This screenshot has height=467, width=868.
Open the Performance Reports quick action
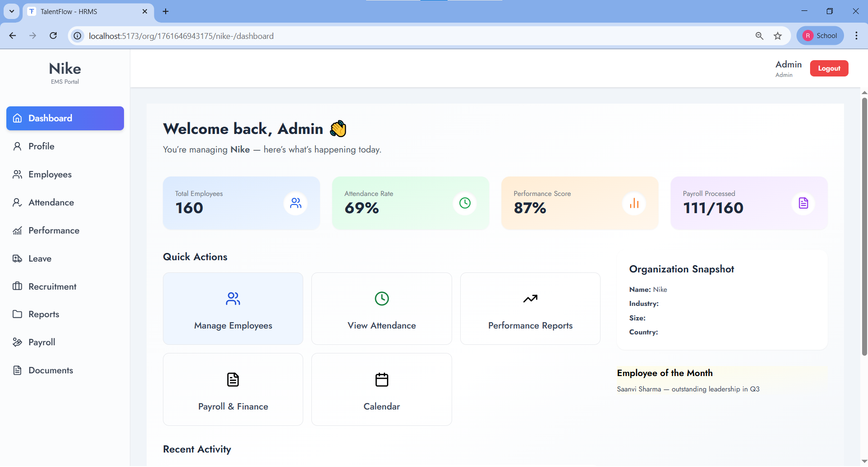(530, 309)
